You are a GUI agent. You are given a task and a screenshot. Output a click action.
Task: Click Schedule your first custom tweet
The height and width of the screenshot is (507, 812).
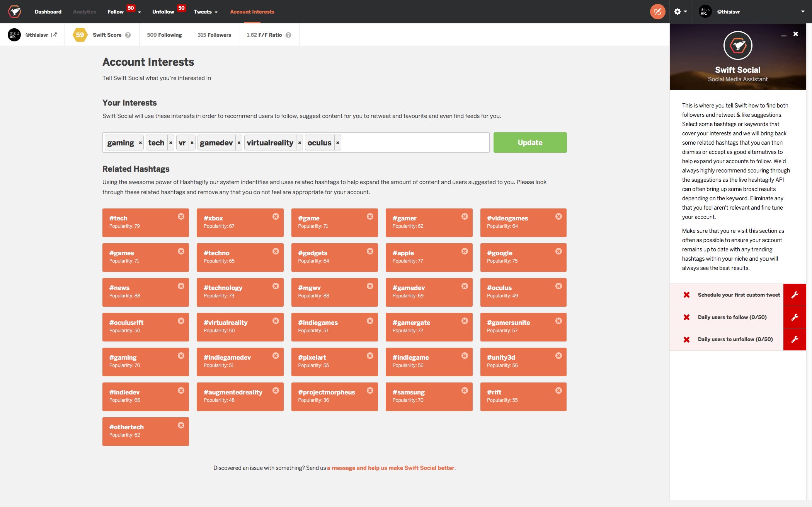pos(739,295)
